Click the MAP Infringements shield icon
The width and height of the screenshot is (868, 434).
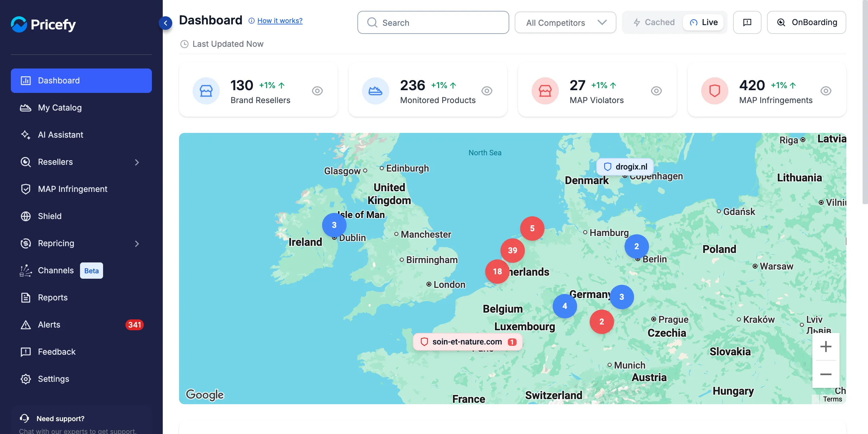click(715, 91)
